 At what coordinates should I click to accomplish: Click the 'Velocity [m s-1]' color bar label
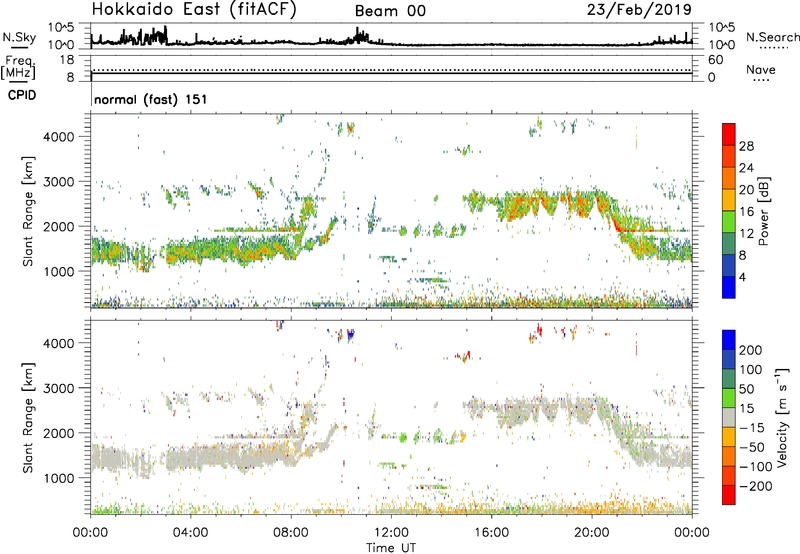click(782, 417)
